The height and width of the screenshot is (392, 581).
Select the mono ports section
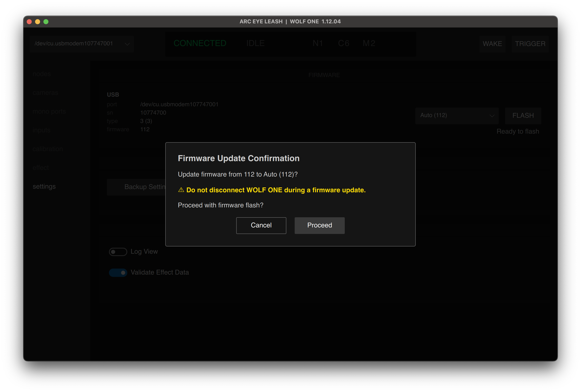coord(49,111)
